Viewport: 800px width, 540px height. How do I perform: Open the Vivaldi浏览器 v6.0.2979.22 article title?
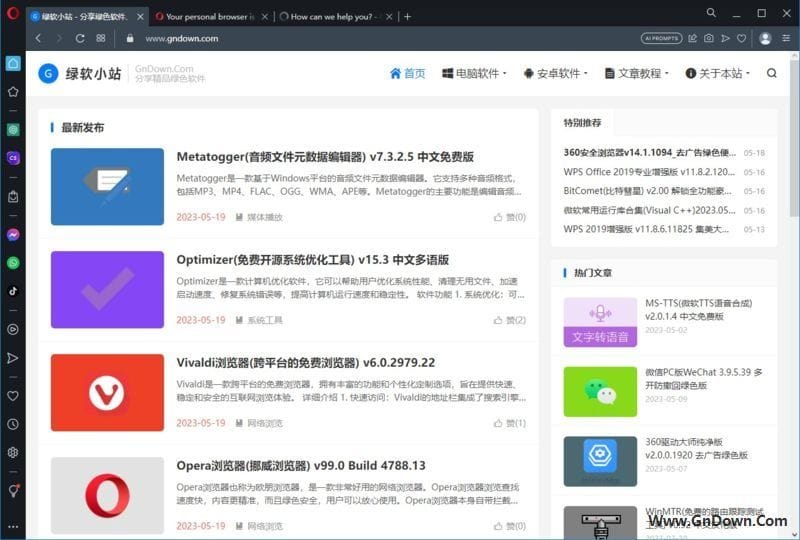[x=306, y=363]
